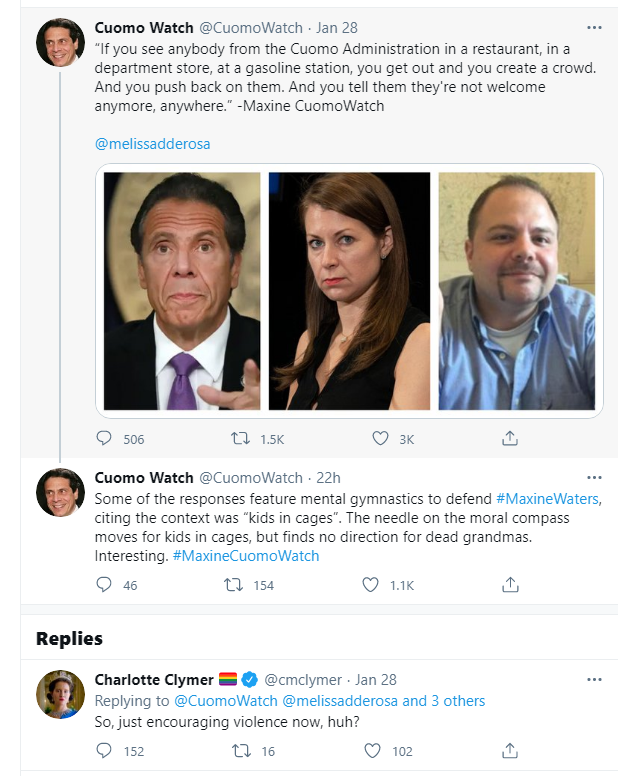
Task: Open more options on first tweet
Action: point(594,27)
